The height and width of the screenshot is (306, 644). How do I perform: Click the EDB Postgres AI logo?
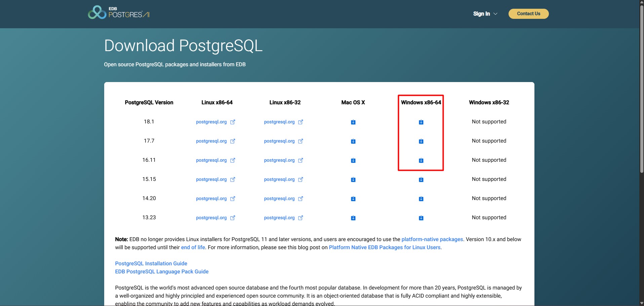coord(119,12)
